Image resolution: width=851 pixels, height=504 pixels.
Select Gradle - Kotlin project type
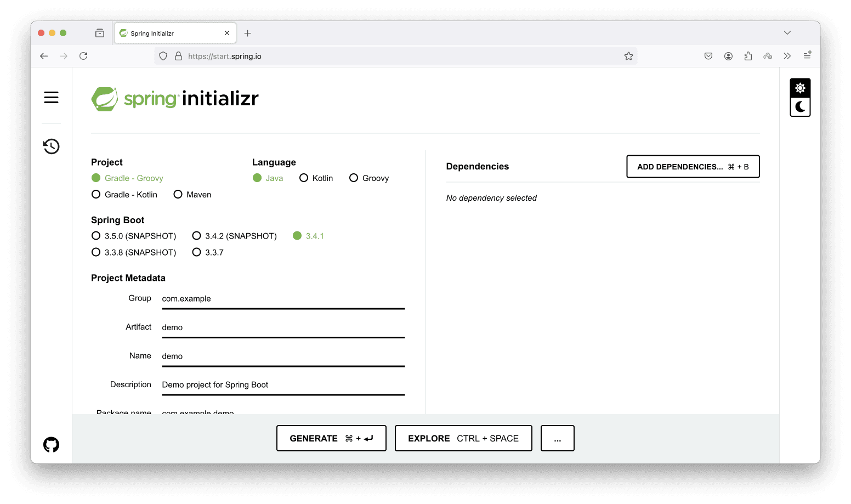pos(124,195)
